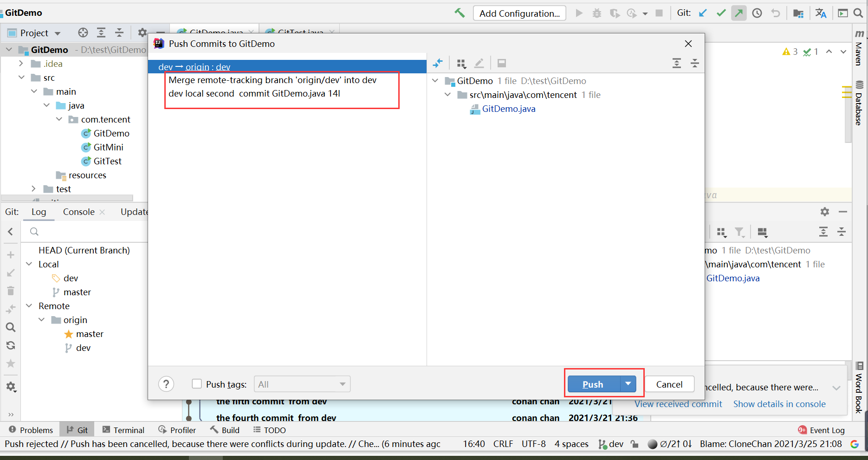Click View received commit link
The image size is (868, 460).
678,404
